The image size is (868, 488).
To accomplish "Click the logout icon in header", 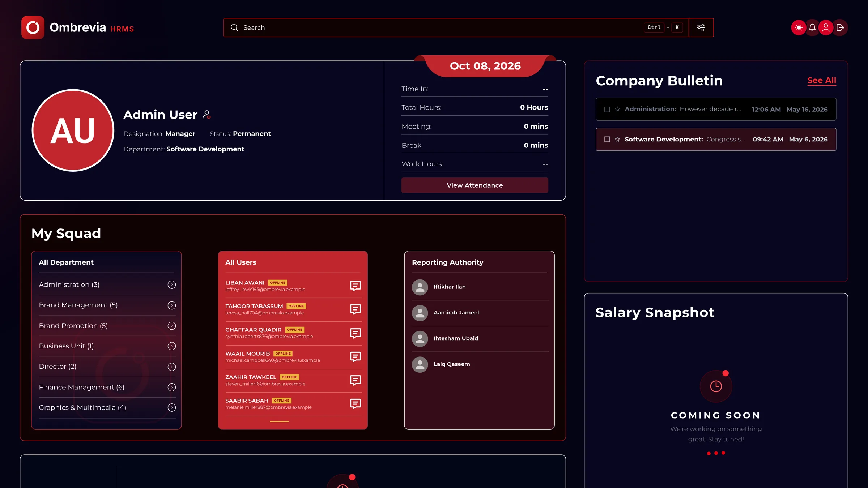I will (840, 27).
